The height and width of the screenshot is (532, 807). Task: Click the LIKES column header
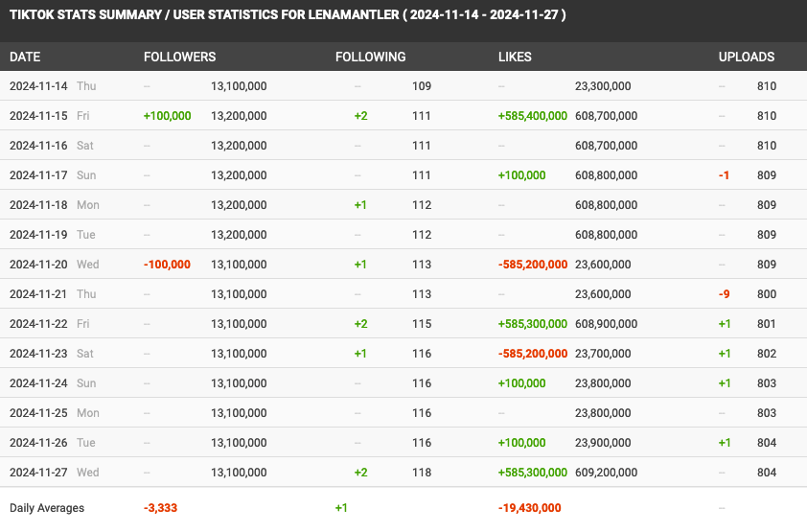515,57
